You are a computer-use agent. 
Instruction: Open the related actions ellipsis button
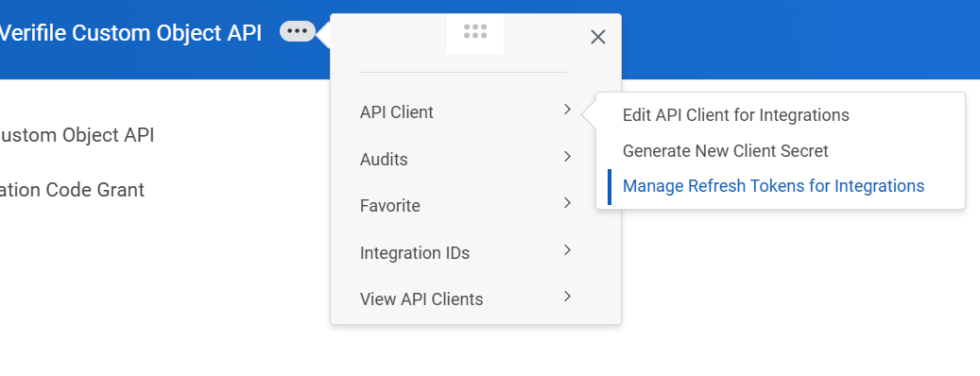[298, 31]
